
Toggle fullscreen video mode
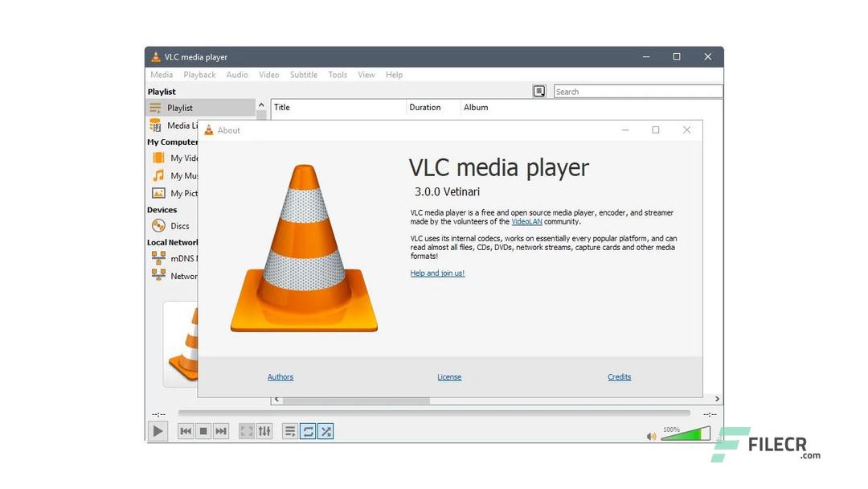click(x=247, y=431)
